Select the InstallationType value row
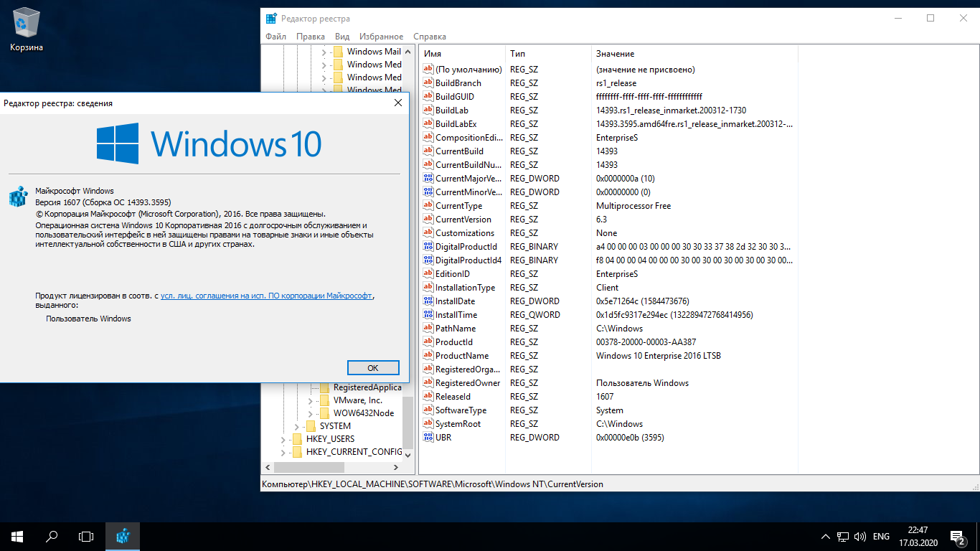The height and width of the screenshot is (551, 980). coord(608,288)
